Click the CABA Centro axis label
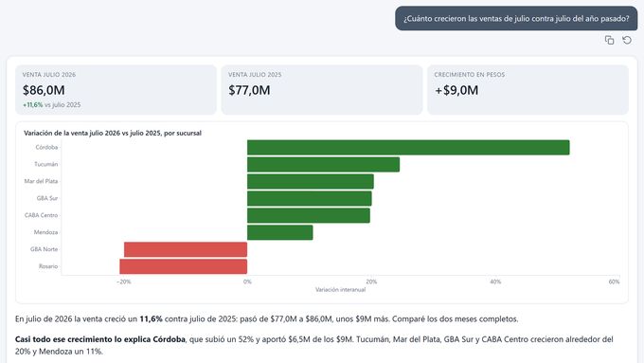The width and height of the screenshot is (644, 363). pos(41,215)
